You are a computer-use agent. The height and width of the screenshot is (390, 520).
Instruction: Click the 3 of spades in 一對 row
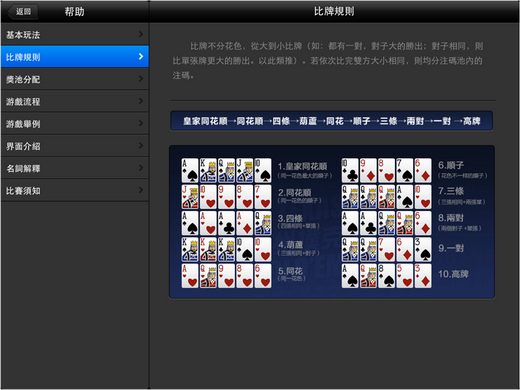point(423,249)
